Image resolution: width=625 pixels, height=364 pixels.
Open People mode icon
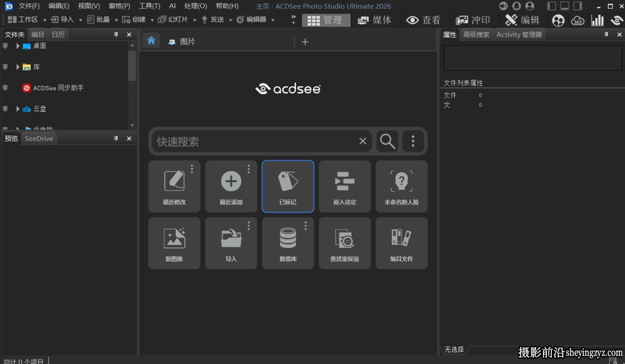(558, 20)
